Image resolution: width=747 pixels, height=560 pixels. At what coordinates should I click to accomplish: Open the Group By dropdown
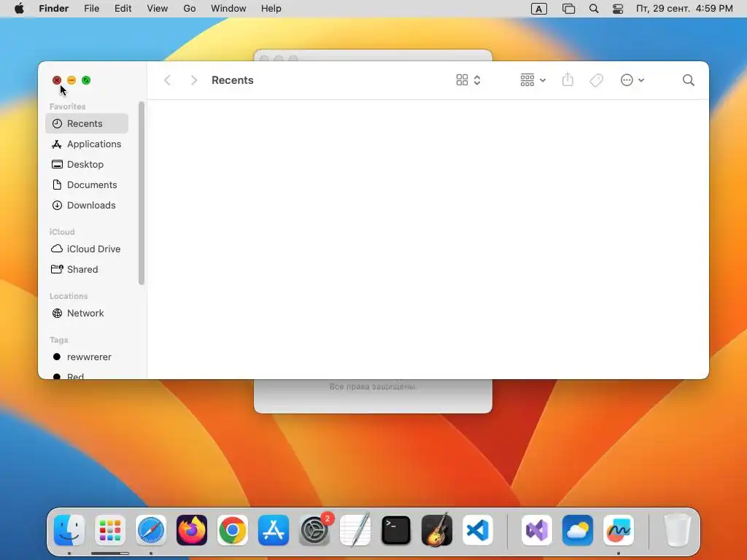pyautogui.click(x=533, y=80)
